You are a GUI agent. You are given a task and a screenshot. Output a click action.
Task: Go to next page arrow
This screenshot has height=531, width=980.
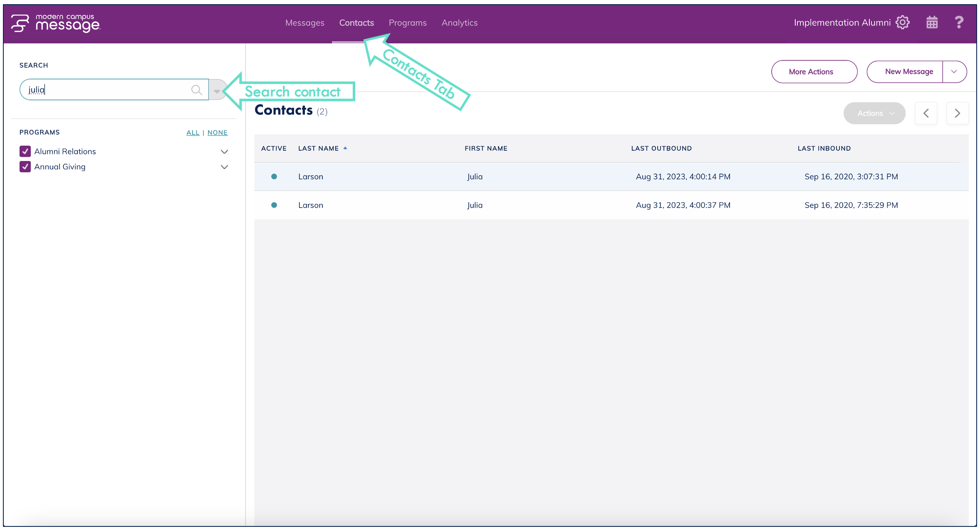957,113
